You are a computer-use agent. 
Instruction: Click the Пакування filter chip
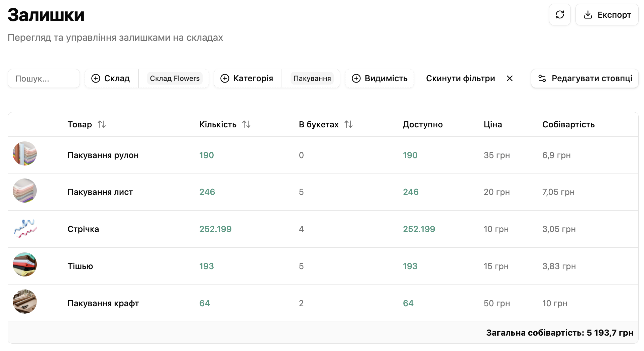click(312, 79)
